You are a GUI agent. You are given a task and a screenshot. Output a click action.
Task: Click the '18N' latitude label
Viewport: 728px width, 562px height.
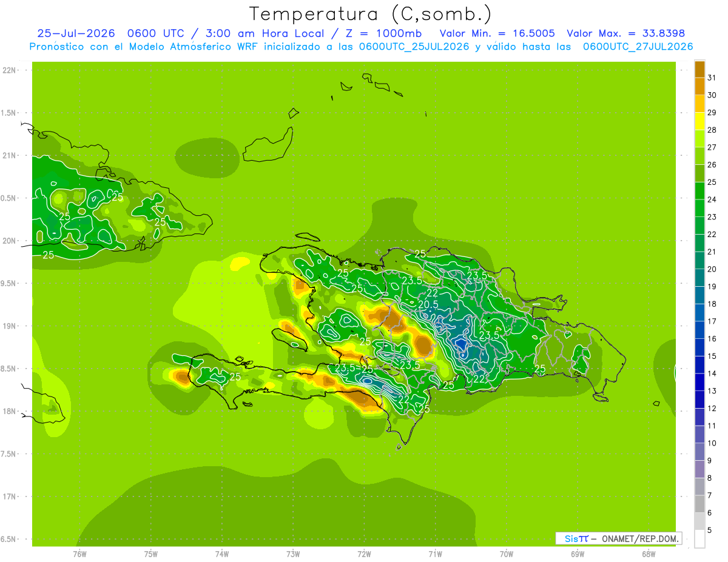[x=10, y=411]
